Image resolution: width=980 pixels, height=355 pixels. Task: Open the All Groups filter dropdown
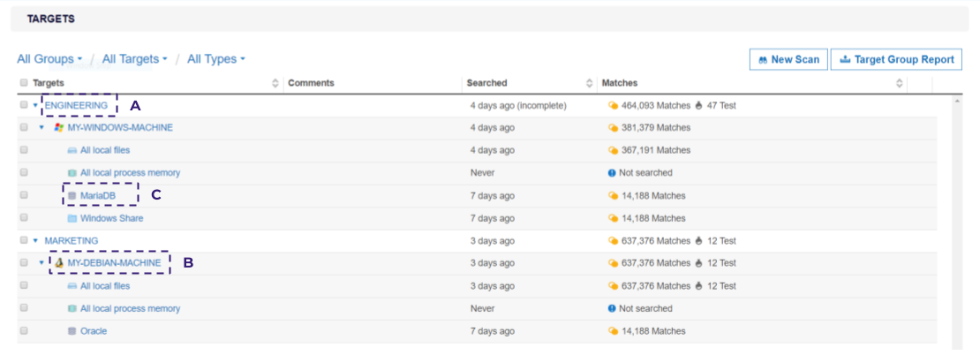coord(49,59)
